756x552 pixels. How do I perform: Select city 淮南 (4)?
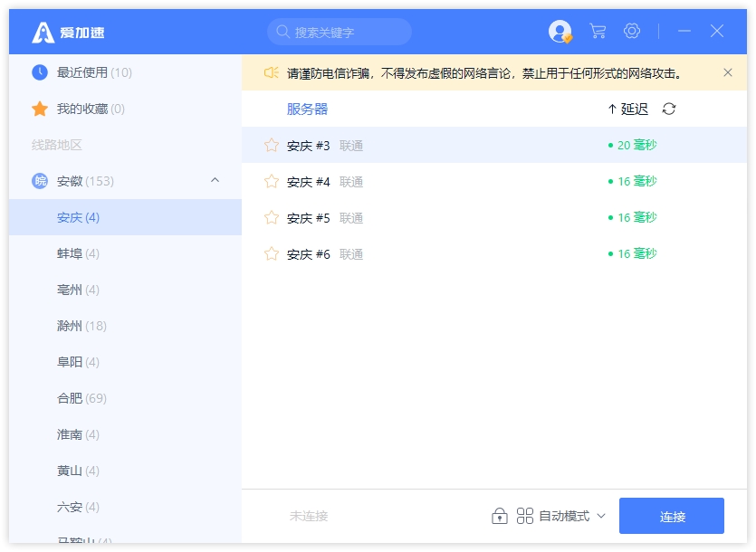[125, 434]
